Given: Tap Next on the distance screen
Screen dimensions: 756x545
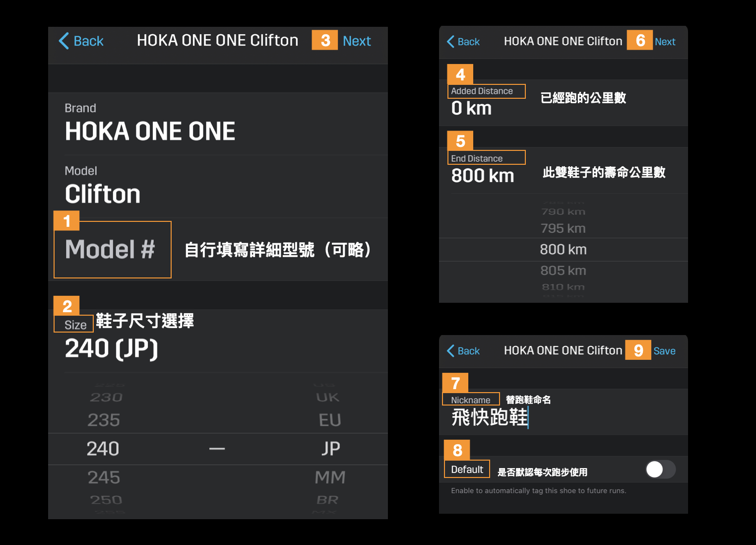Looking at the screenshot, I should (665, 42).
